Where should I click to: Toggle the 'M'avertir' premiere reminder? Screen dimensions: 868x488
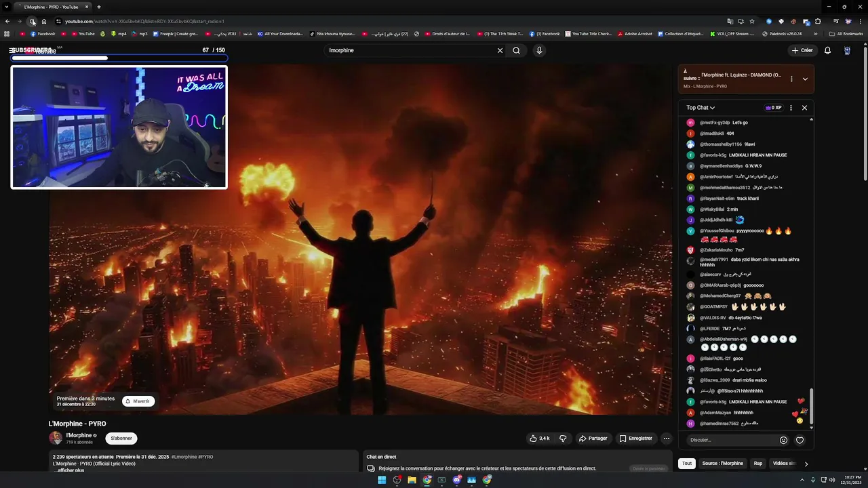click(x=138, y=401)
